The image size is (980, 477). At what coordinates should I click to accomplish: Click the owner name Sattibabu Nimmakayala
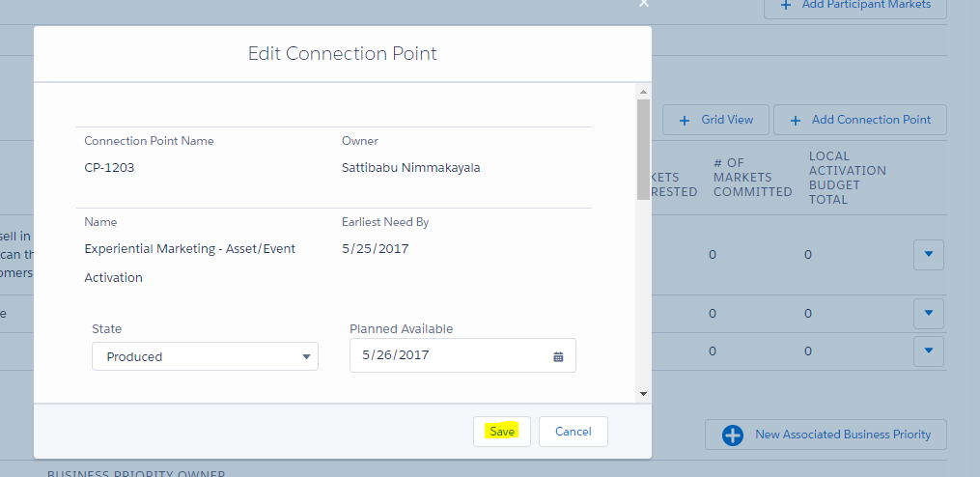click(x=410, y=167)
